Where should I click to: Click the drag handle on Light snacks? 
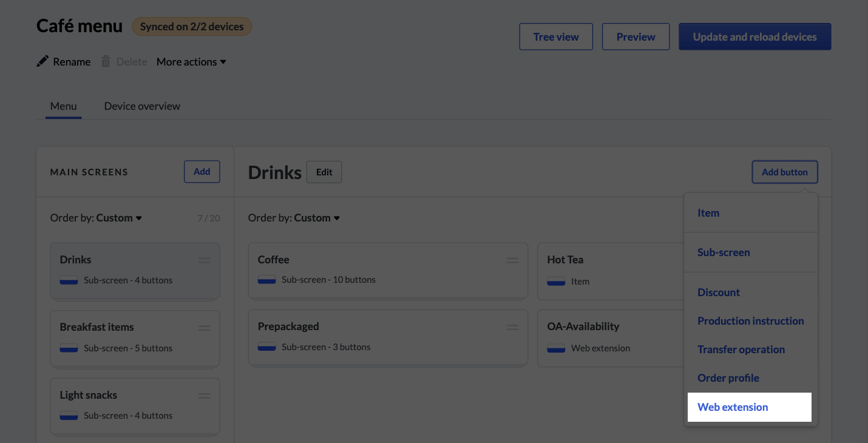[204, 395]
